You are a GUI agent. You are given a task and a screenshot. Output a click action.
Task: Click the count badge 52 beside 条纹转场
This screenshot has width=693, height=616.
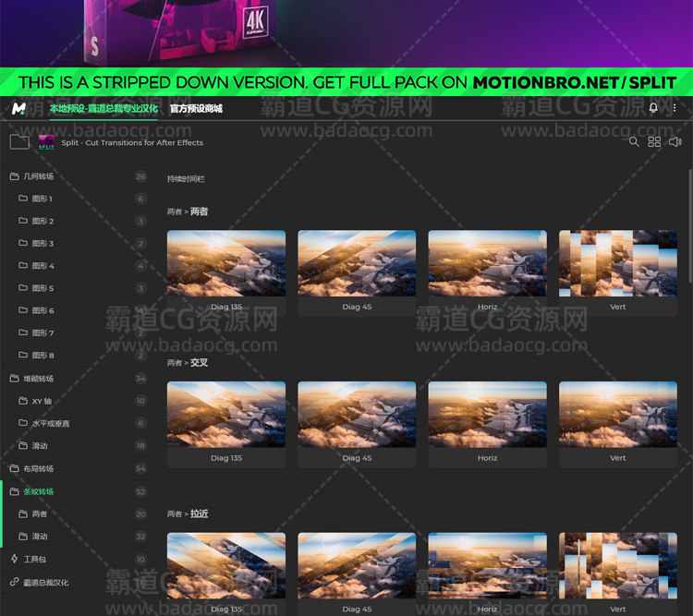(140, 492)
